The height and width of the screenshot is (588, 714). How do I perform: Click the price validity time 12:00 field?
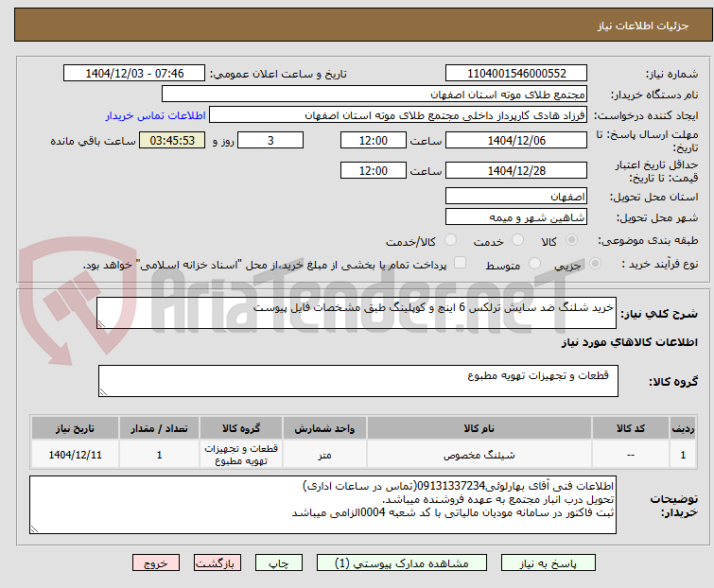click(x=374, y=170)
